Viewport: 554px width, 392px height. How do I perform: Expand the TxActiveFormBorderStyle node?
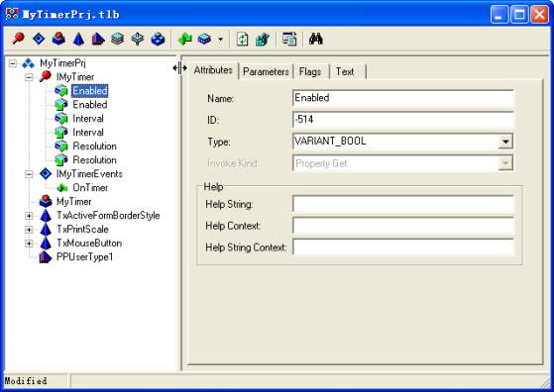[29, 216]
